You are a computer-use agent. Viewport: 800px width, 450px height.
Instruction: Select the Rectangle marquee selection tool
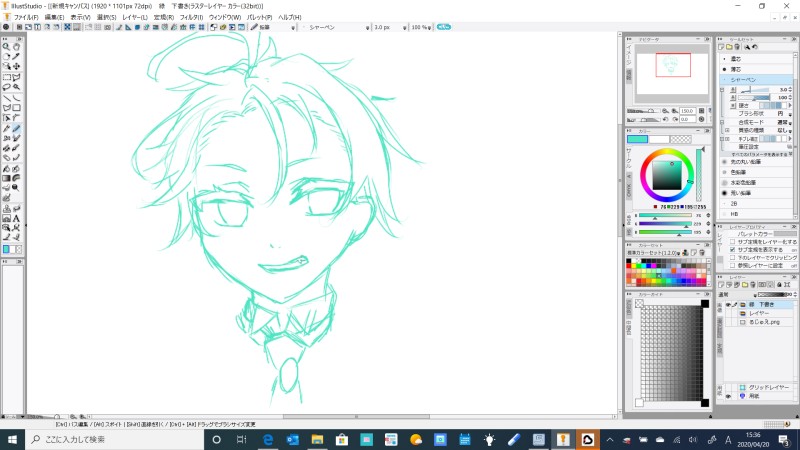(x=6, y=78)
